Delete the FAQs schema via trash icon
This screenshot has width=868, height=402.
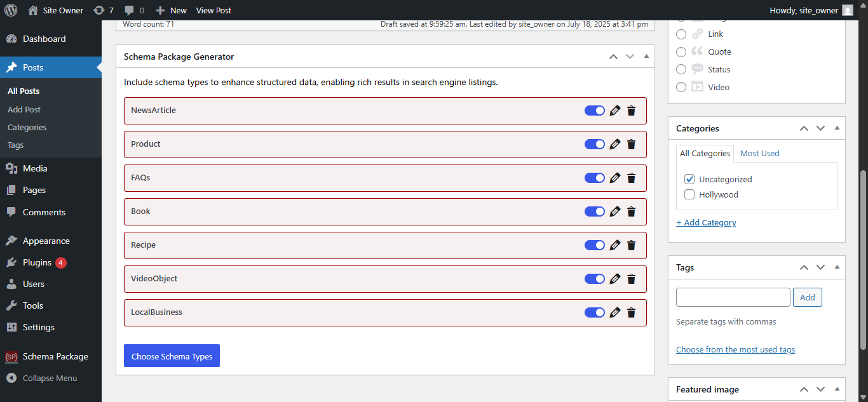pyautogui.click(x=631, y=178)
